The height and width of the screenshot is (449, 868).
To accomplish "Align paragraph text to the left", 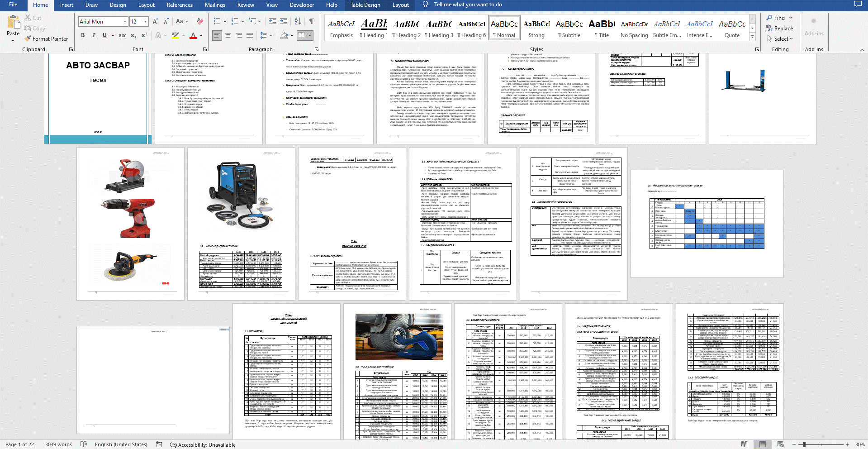I will point(217,35).
